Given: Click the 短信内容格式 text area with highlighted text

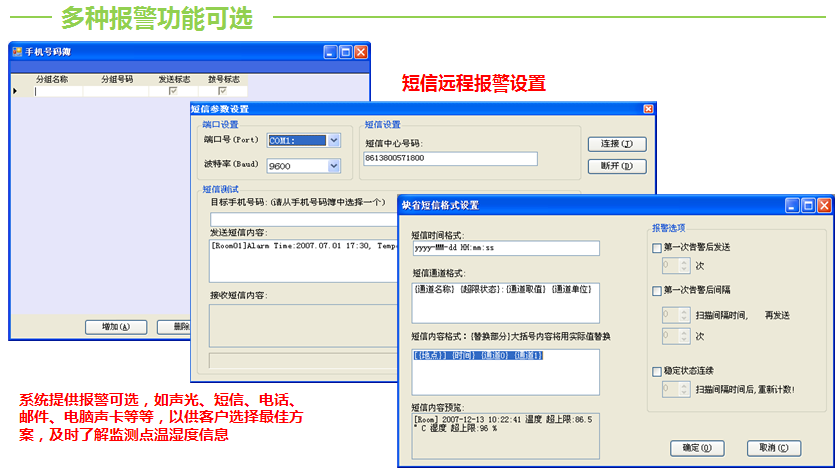Looking at the screenshot, I should tap(506, 373).
